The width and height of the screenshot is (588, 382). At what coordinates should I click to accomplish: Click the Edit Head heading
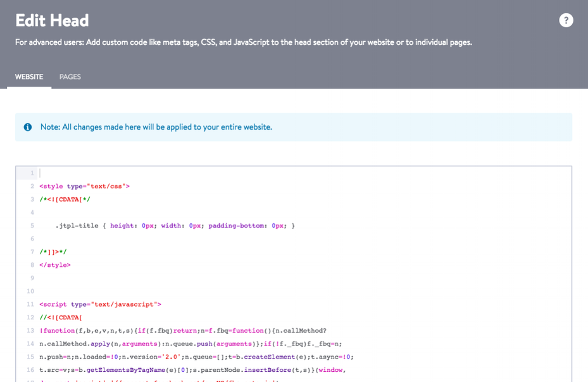52,21
